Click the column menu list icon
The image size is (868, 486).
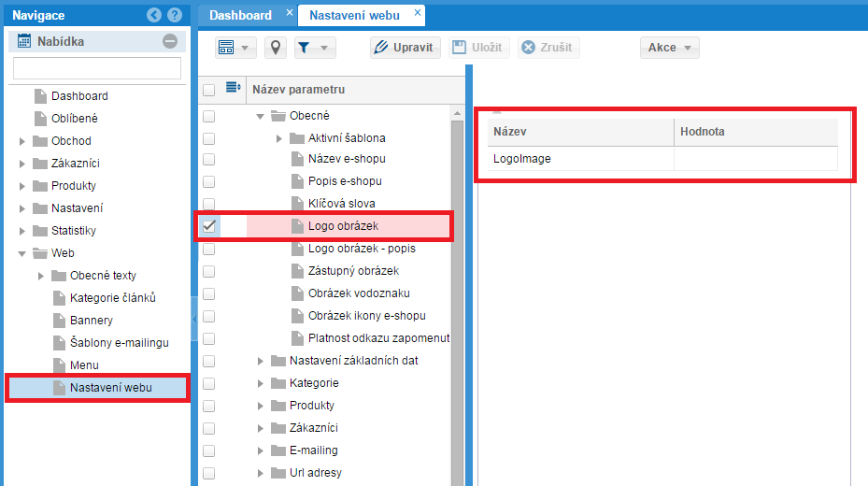[x=233, y=88]
